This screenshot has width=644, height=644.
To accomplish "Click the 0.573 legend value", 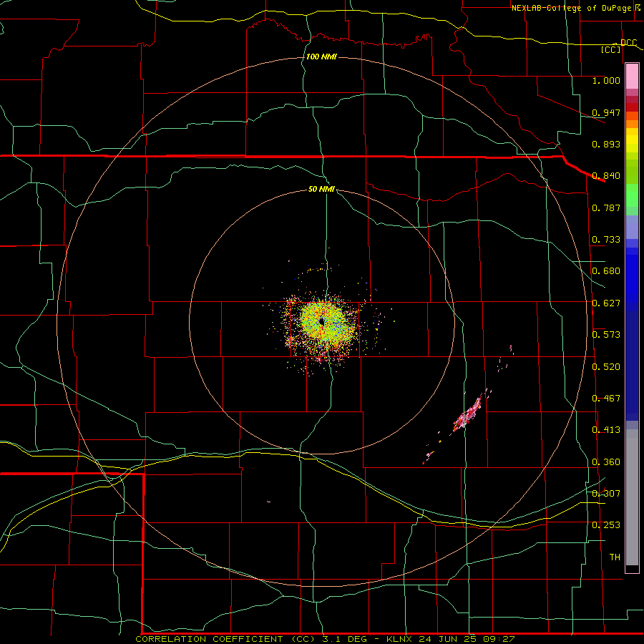I will [606, 335].
